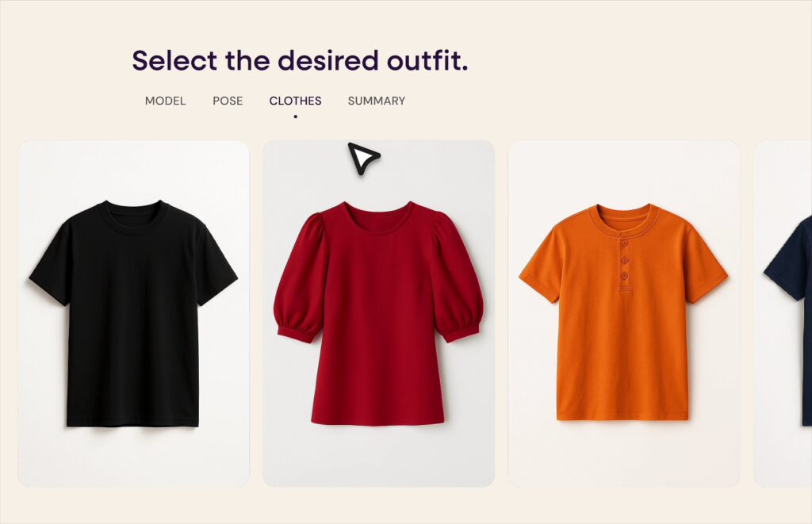Choose the black t-shirt outfit card
Screen dimensions: 812x524
click(133, 314)
